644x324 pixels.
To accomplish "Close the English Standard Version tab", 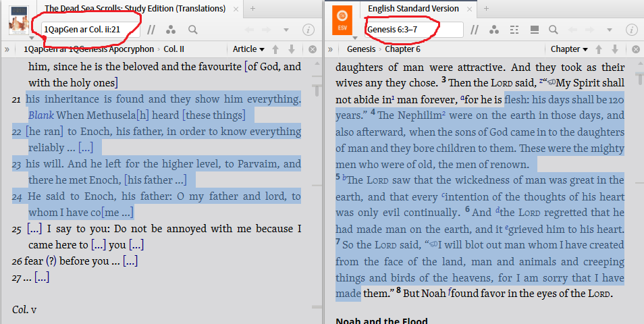I will [469, 9].
